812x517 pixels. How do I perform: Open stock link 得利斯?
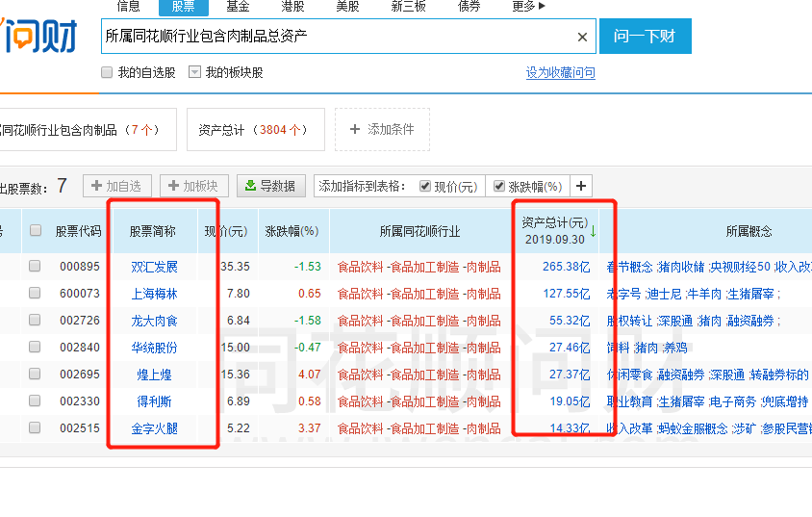point(154,401)
